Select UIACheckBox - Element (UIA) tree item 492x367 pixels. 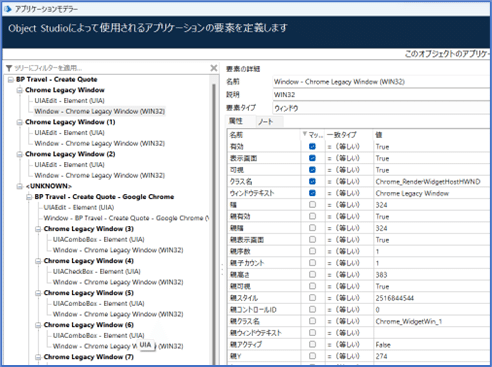(x=97, y=271)
